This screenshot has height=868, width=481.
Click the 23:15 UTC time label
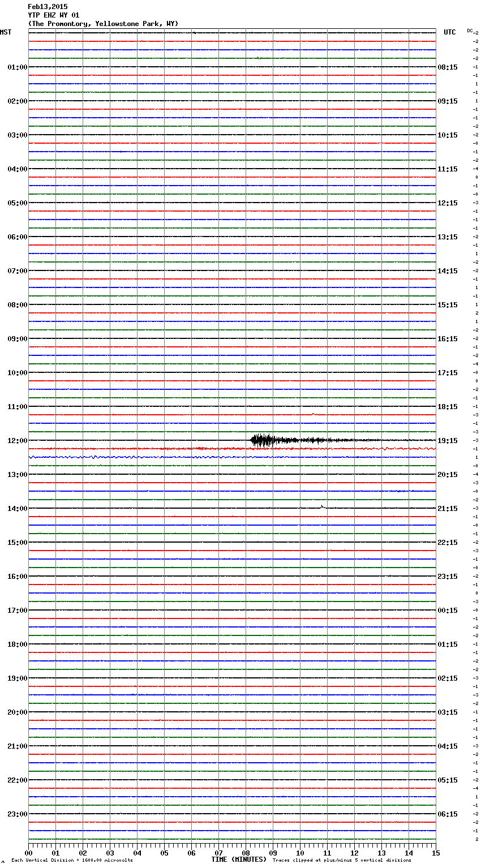[448, 577]
